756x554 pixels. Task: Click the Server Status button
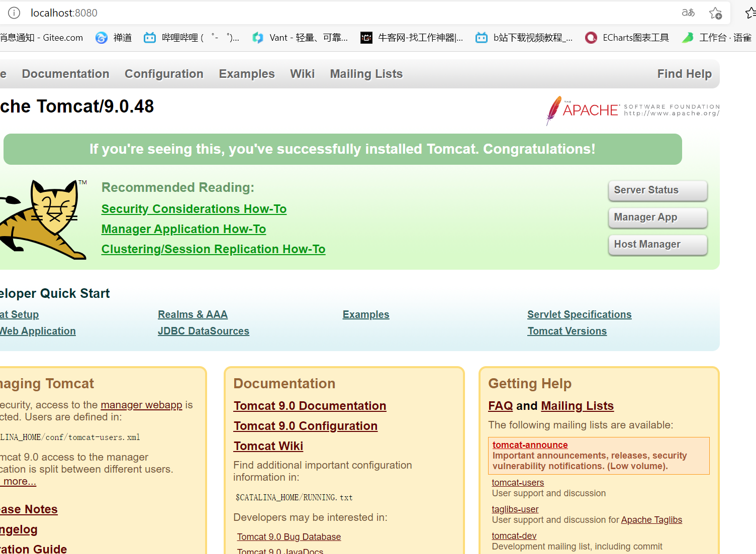pos(658,190)
